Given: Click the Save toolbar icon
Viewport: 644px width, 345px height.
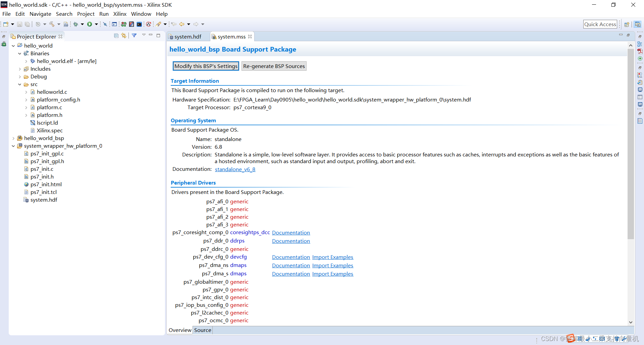Looking at the screenshot, I should pos(19,24).
